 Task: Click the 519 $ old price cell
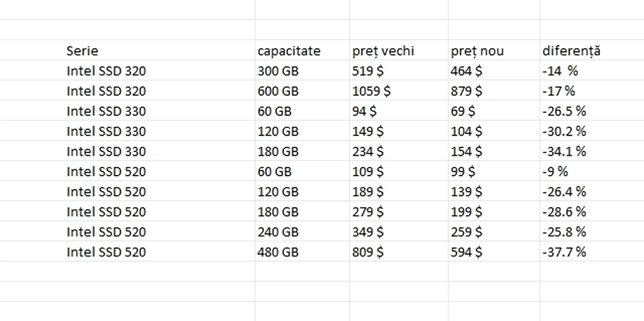coord(399,71)
